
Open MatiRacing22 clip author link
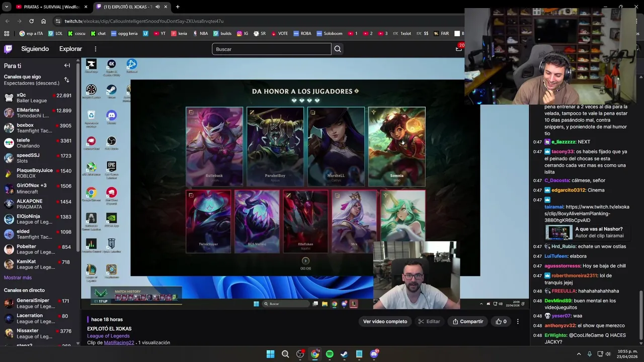click(119, 343)
